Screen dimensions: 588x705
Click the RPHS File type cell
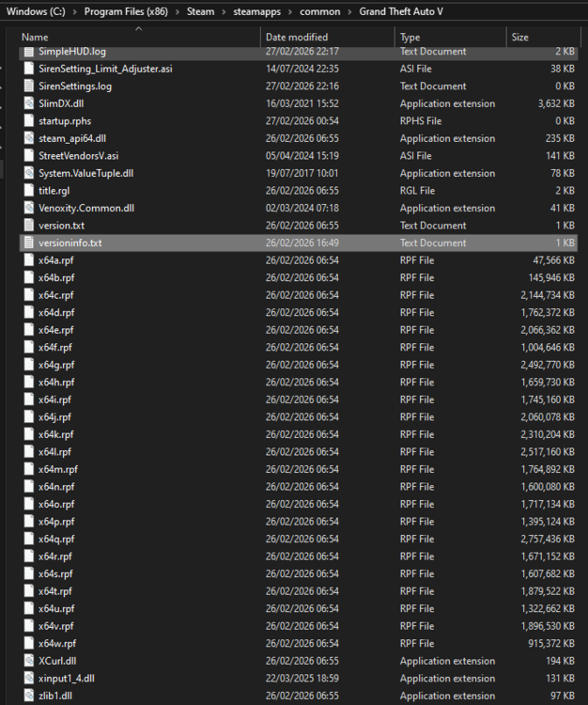(x=421, y=121)
